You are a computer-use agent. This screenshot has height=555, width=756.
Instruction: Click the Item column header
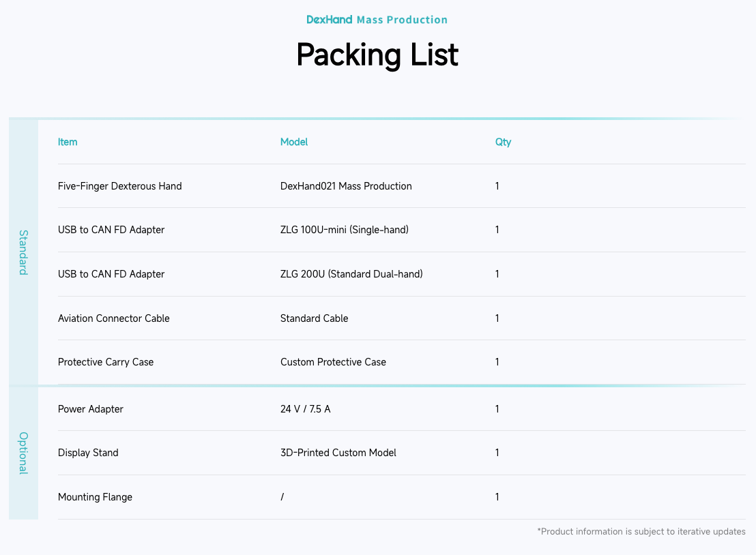point(68,142)
